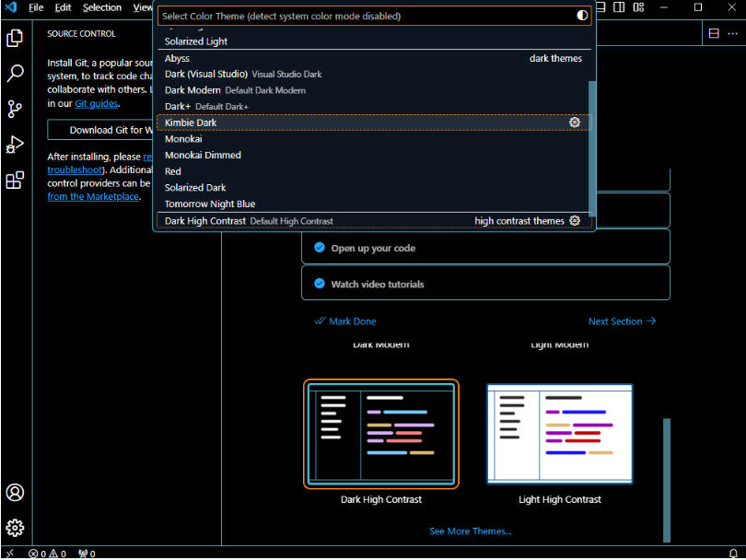Open the Manage settings gear
This screenshot has width=746, height=560.
15,528
